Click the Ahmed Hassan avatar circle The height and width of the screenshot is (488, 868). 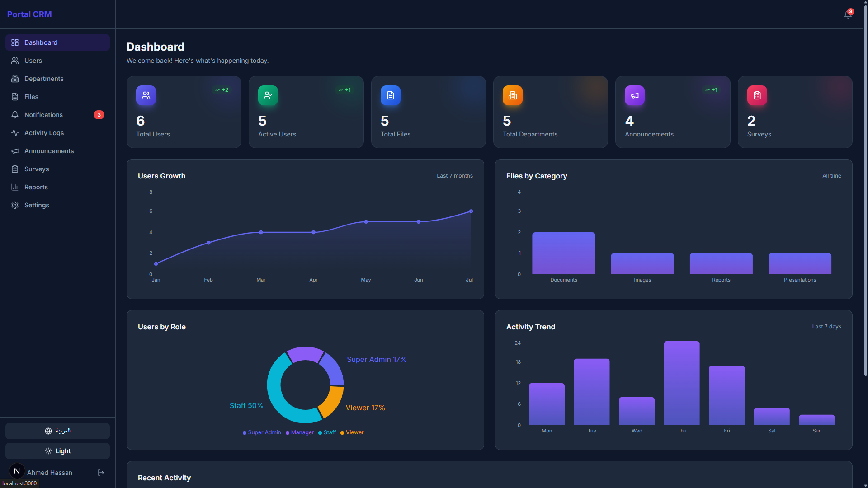coord(17,471)
